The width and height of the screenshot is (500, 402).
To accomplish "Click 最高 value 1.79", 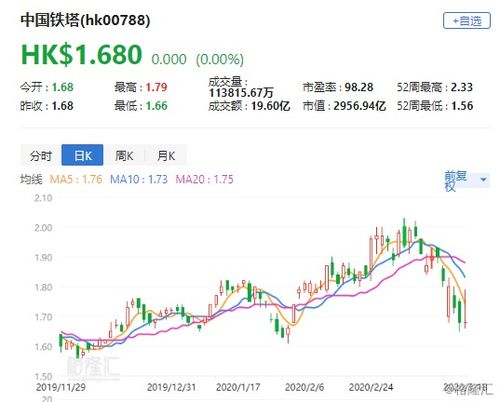I will (x=157, y=87).
